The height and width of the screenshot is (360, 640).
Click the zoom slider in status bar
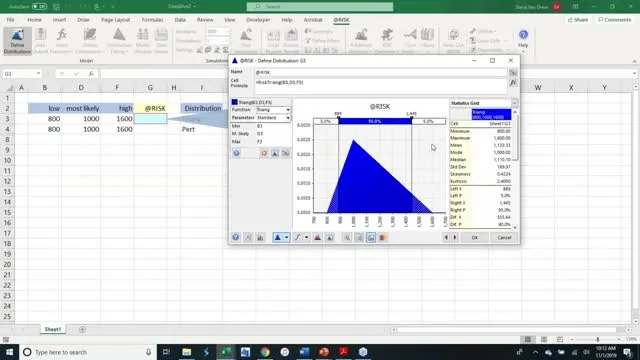tap(598, 340)
